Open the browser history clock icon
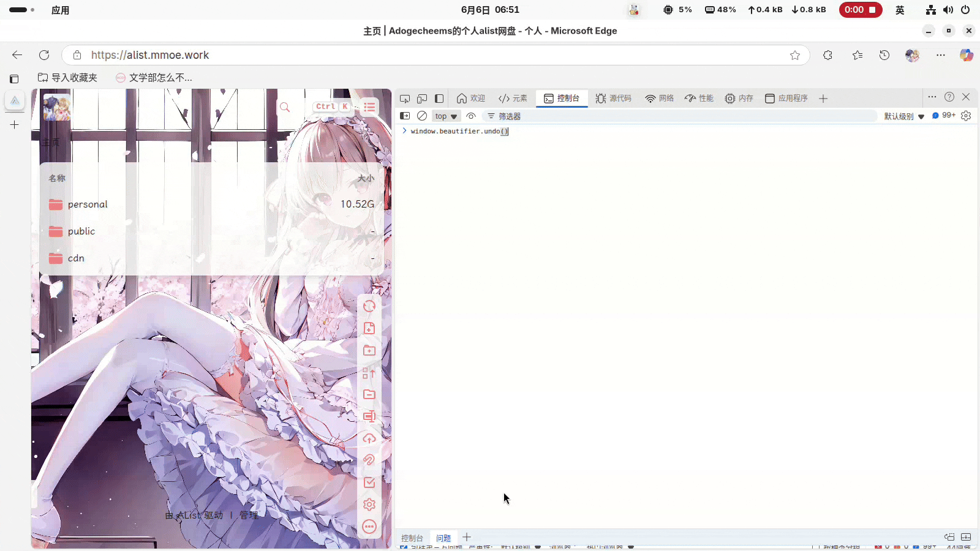The width and height of the screenshot is (980, 551). (x=884, y=55)
